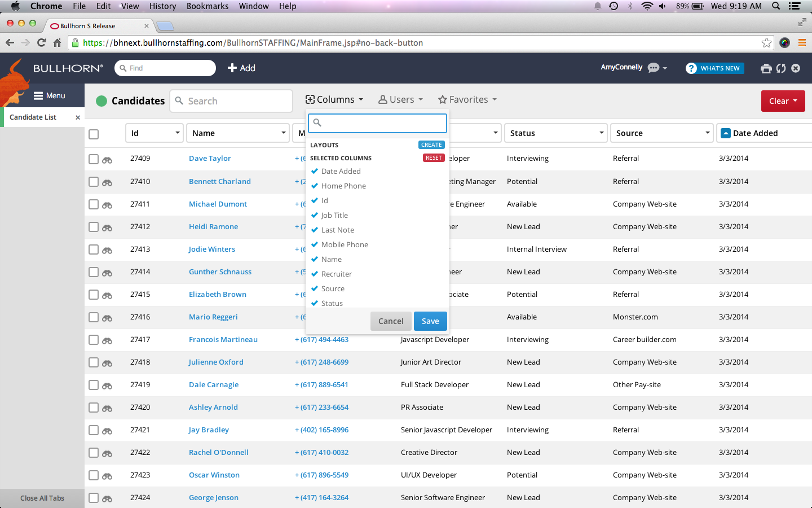Click Close All Tabs
Image resolution: width=812 pixels, height=508 pixels.
[42, 498]
